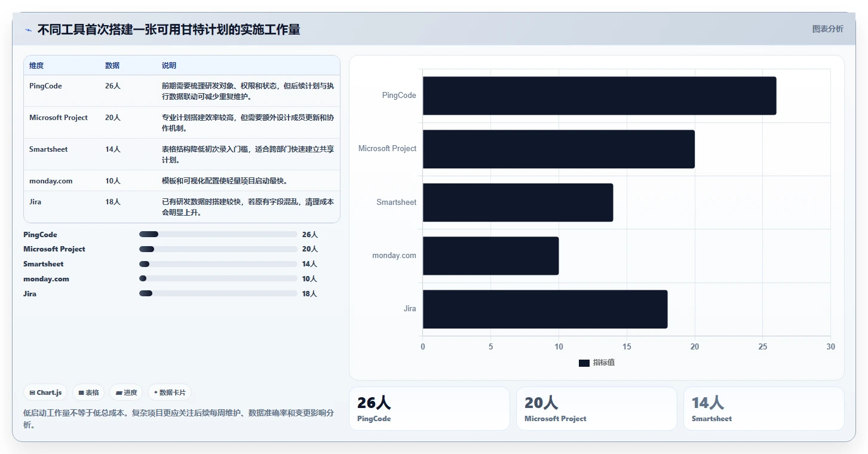Click the Microsoft Project bar in the chart
Screen dimensions: 868x454
(559, 149)
